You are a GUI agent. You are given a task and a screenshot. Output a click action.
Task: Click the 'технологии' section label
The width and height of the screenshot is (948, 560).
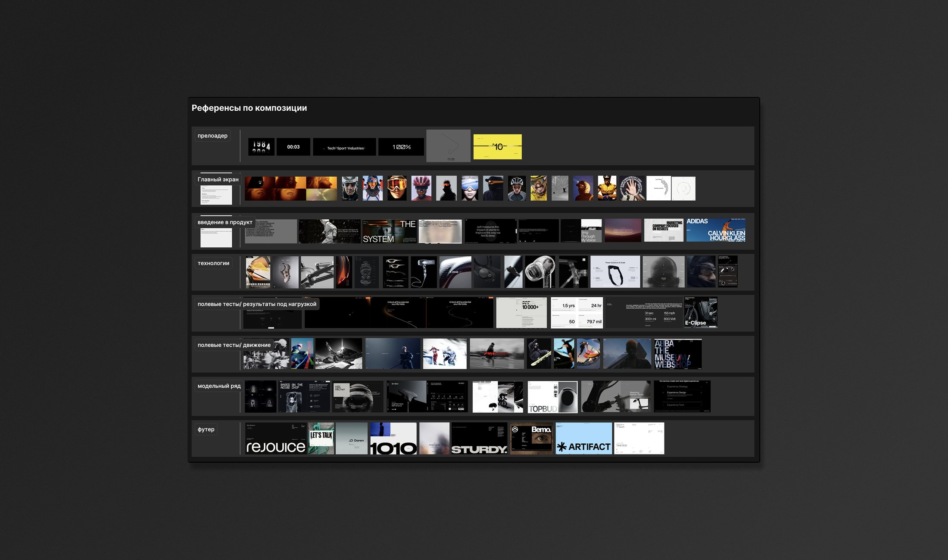213,263
